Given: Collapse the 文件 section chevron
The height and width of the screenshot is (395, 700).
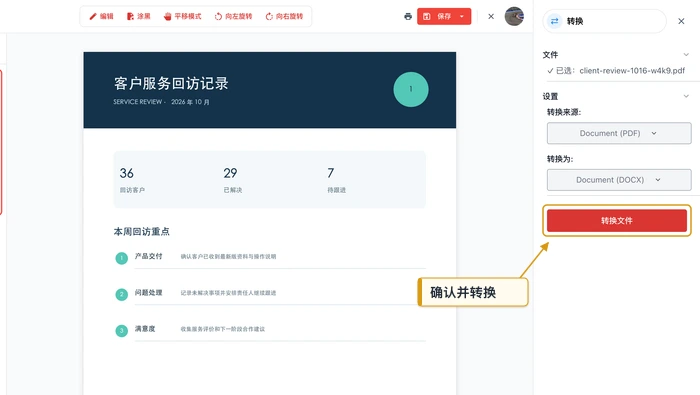Looking at the screenshot, I should 686,54.
